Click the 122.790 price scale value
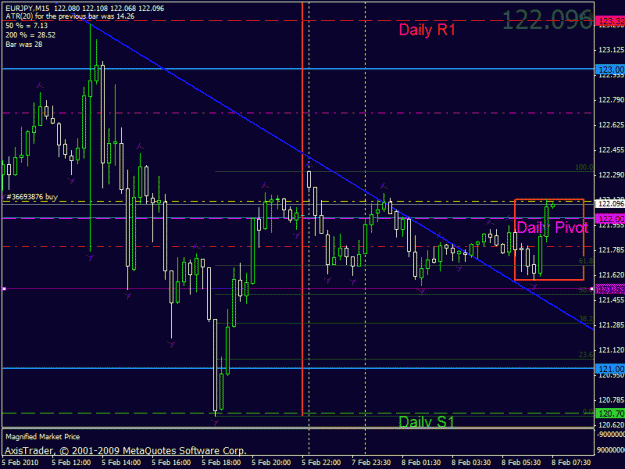 tap(611, 100)
